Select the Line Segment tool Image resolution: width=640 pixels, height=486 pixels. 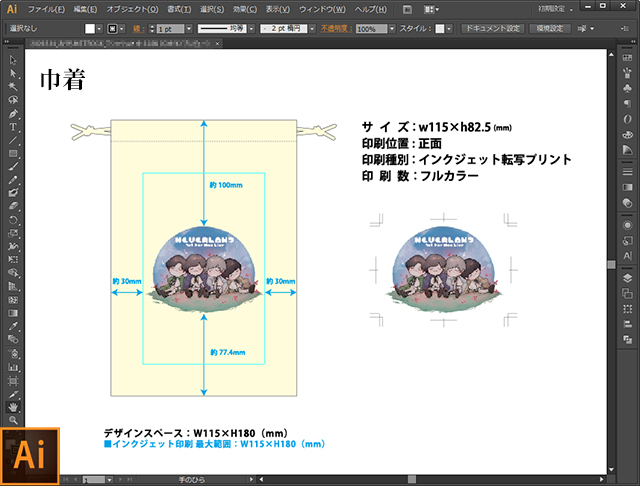coord(13,140)
